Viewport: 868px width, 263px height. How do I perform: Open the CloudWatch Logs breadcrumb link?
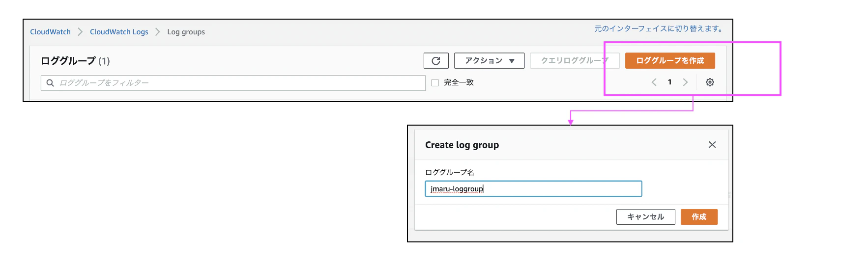pos(119,32)
